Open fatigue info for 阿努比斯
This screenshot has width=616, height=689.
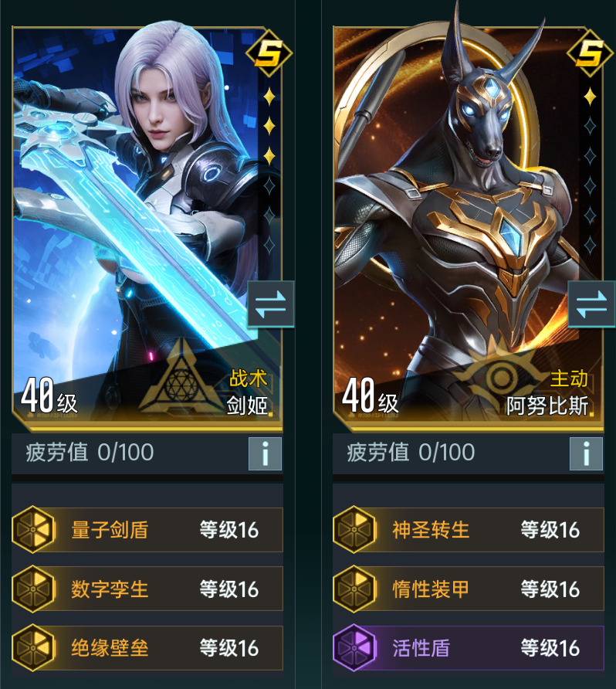(x=586, y=453)
